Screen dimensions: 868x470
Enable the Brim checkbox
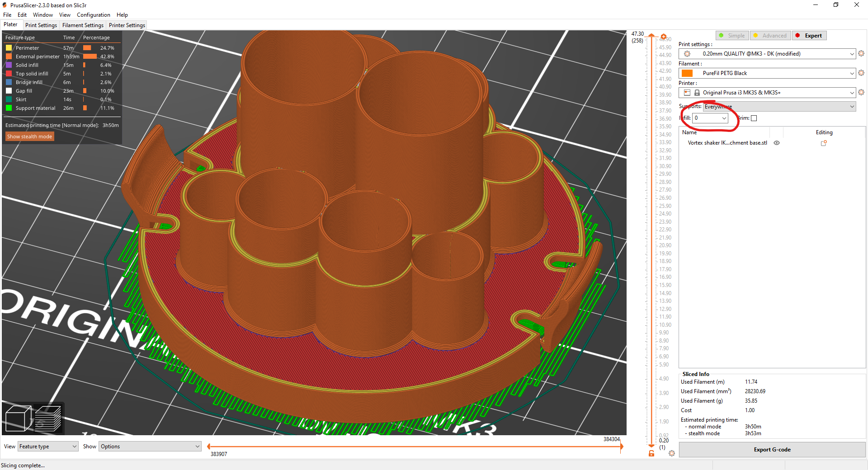[754, 118]
